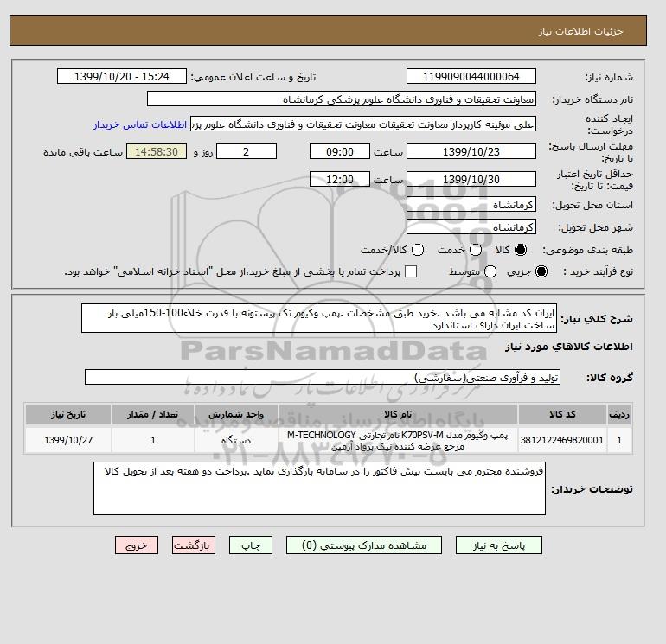
Task: Click the توضیحات خریدار text area
Action: [319, 488]
